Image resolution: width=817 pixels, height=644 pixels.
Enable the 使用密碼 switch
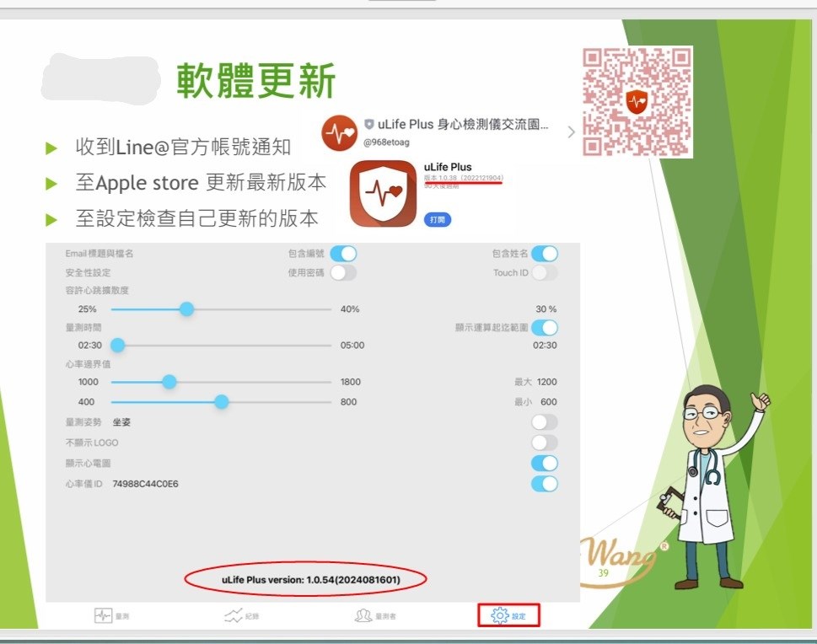tap(343, 272)
